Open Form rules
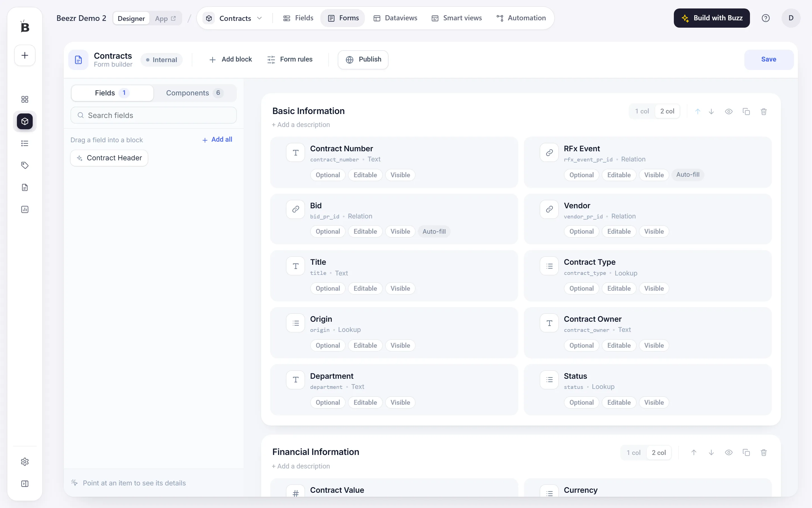812x508 pixels. tap(290, 60)
